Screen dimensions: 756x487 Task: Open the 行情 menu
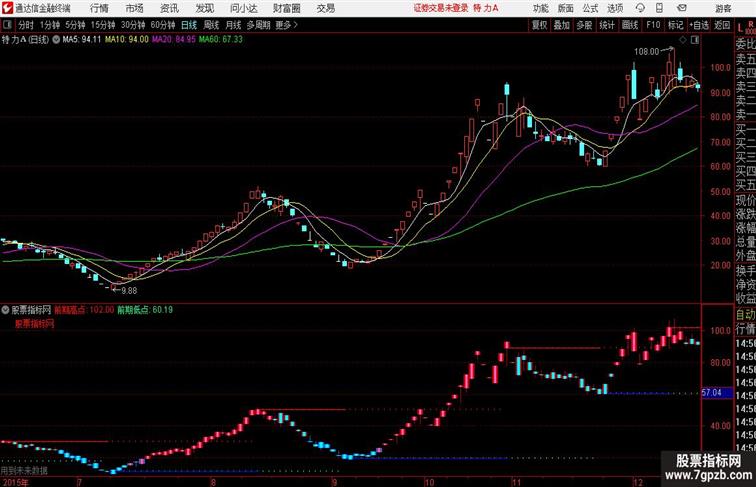pyautogui.click(x=99, y=8)
